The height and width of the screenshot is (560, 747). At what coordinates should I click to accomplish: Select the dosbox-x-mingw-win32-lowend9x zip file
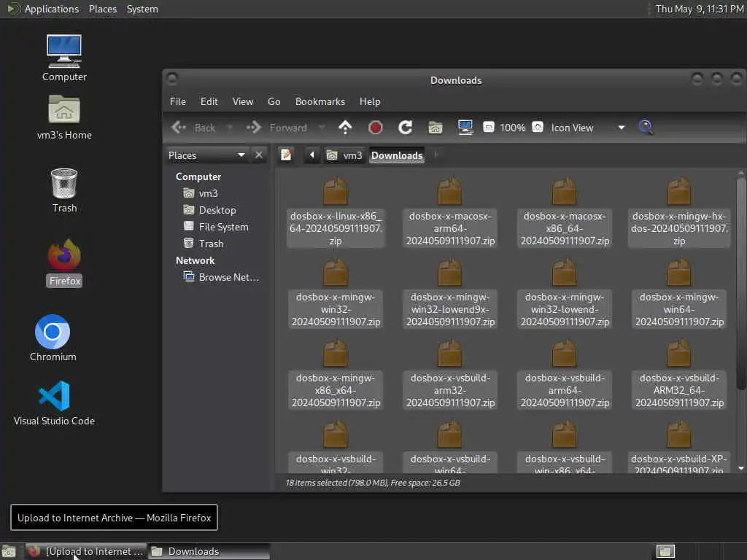point(450,293)
